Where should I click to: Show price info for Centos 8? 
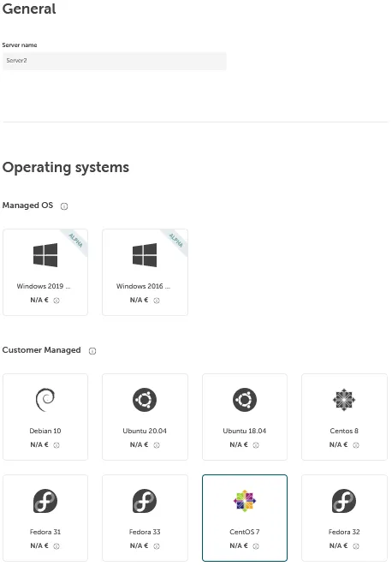[x=356, y=445]
